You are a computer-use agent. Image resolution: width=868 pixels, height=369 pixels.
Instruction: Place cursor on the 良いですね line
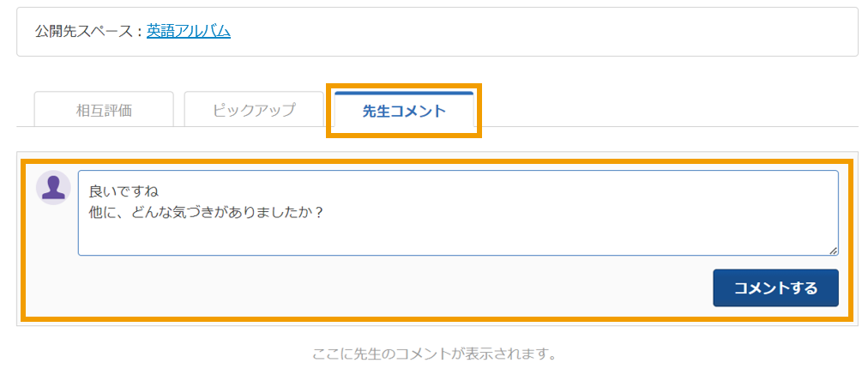(x=124, y=192)
